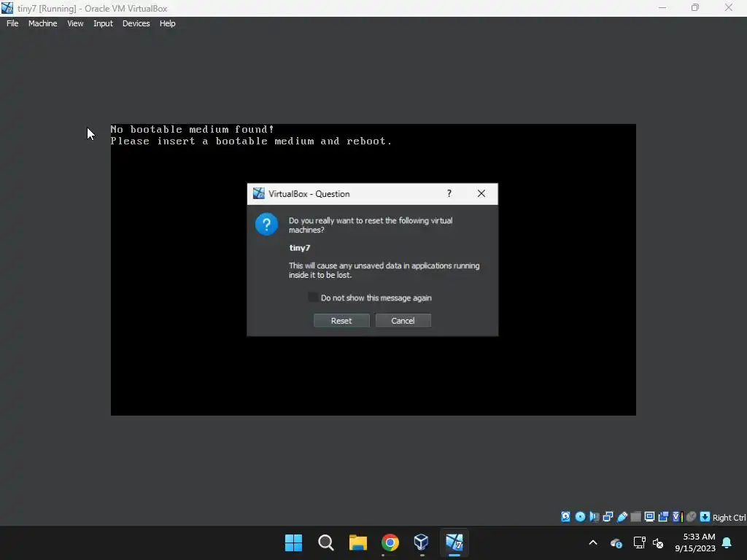
Task: Click the tiny7 machine name in the dialog
Action: pos(300,248)
